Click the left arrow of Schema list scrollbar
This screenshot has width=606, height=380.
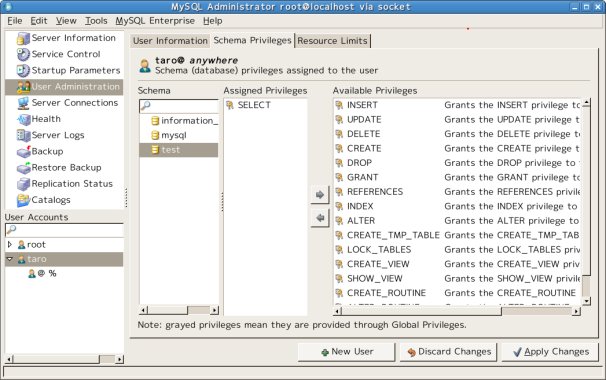click(143, 310)
